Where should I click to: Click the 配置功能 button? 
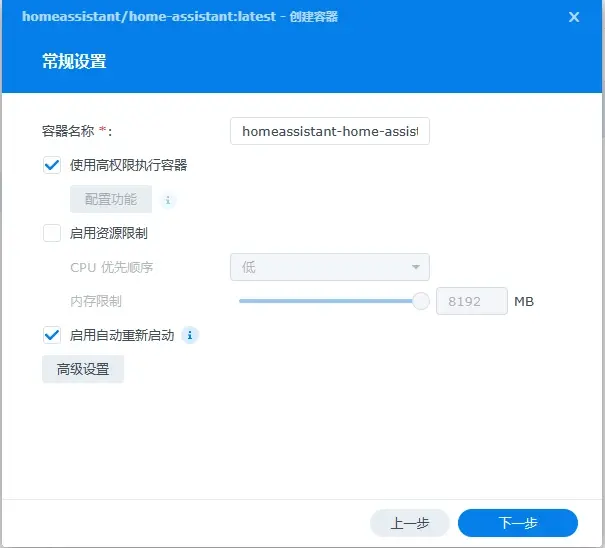(111, 199)
